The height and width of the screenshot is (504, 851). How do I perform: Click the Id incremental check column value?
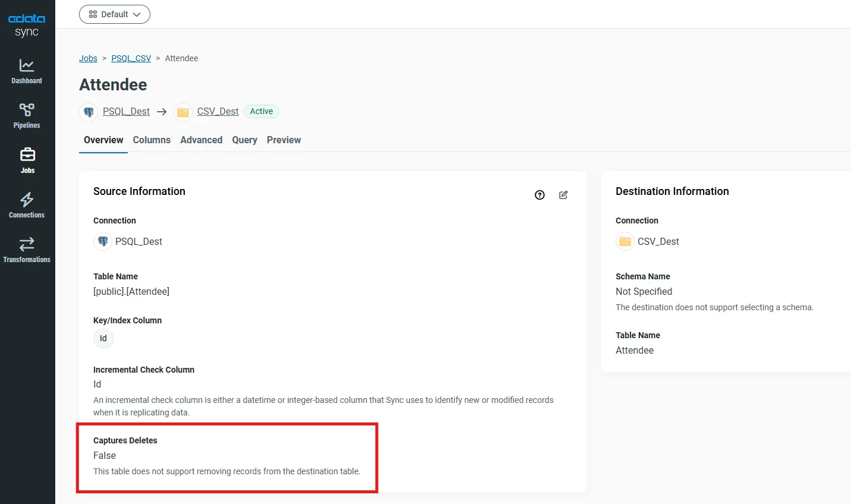[97, 384]
